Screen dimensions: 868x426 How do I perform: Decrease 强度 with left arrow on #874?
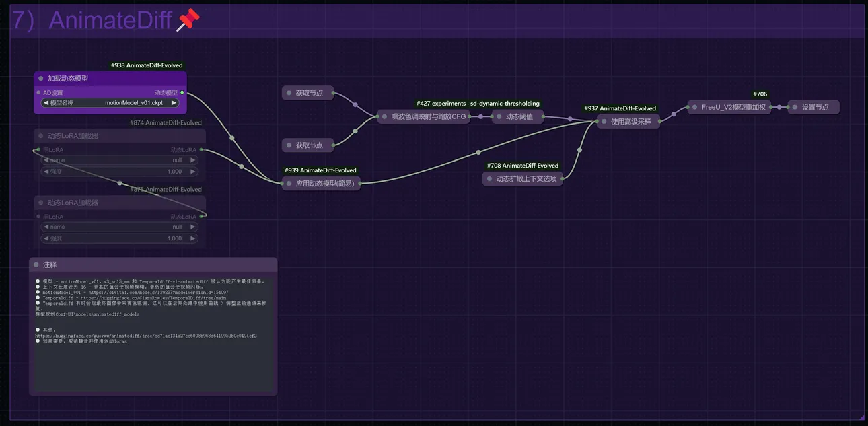46,171
